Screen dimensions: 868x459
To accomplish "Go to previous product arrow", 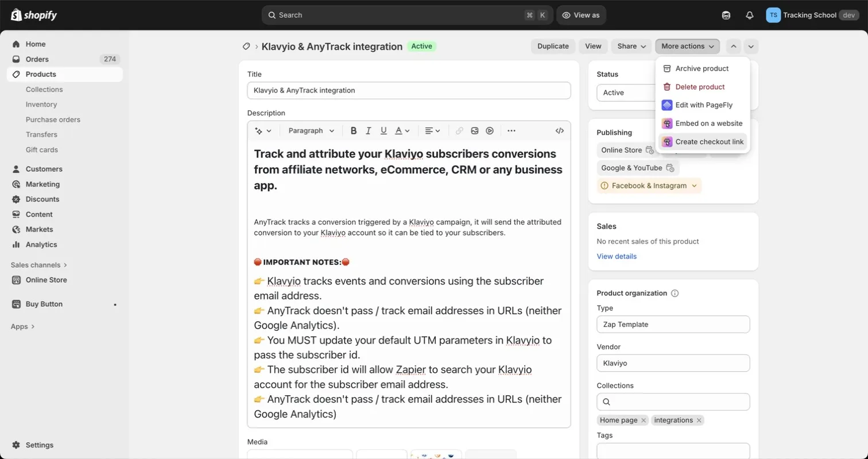I will click(734, 46).
